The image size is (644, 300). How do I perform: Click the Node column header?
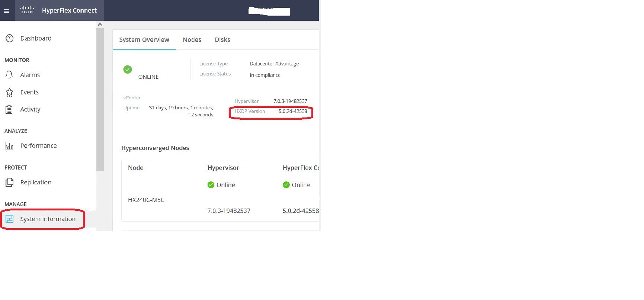136,168
